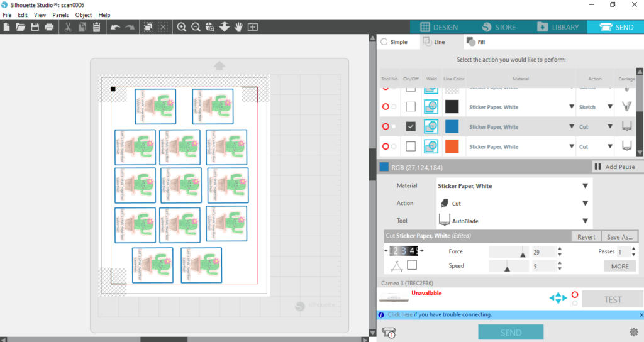Select the Pan hand tool

[239, 27]
